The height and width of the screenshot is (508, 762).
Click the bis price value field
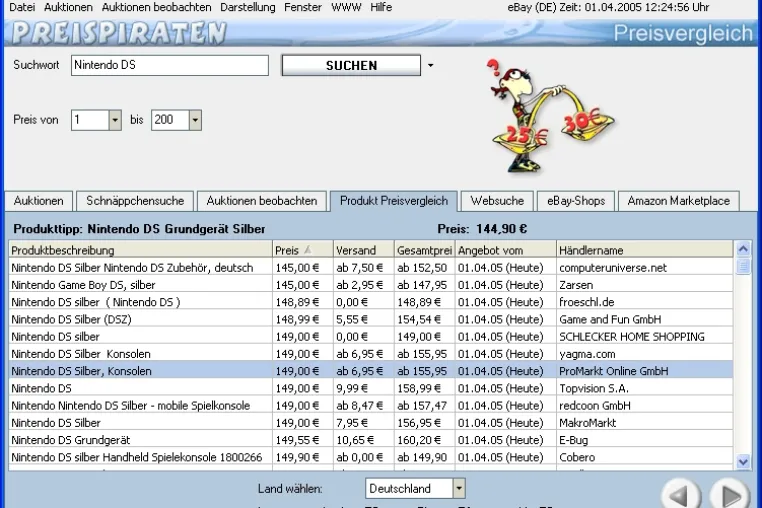tap(170, 120)
